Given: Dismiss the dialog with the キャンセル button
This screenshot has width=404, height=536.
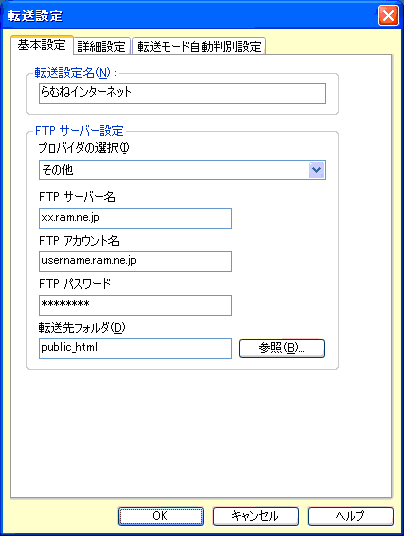Looking at the screenshot, I should (256, 516).
